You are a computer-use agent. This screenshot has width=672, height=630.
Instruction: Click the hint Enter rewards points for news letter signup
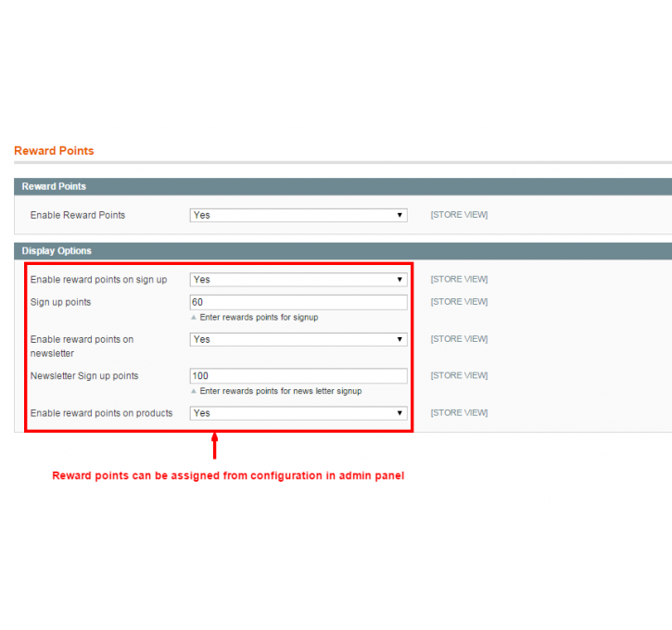[x=281, y=391]
